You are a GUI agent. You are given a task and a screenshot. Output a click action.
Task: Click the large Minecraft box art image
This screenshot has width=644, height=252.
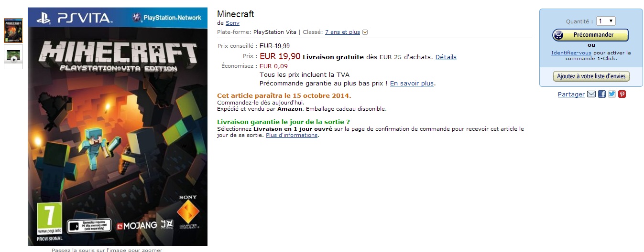click(x=118, y=126)
